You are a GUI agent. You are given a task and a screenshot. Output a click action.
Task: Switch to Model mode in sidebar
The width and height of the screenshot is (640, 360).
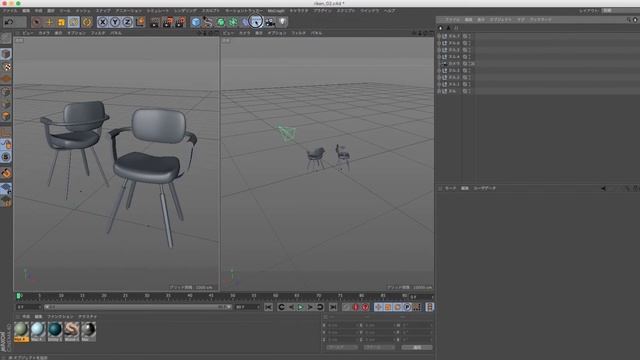click(x=6, y=54)
